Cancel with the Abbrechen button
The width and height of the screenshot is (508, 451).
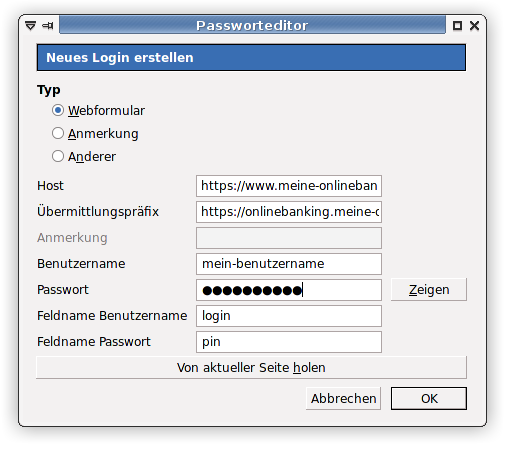[343, 398]
